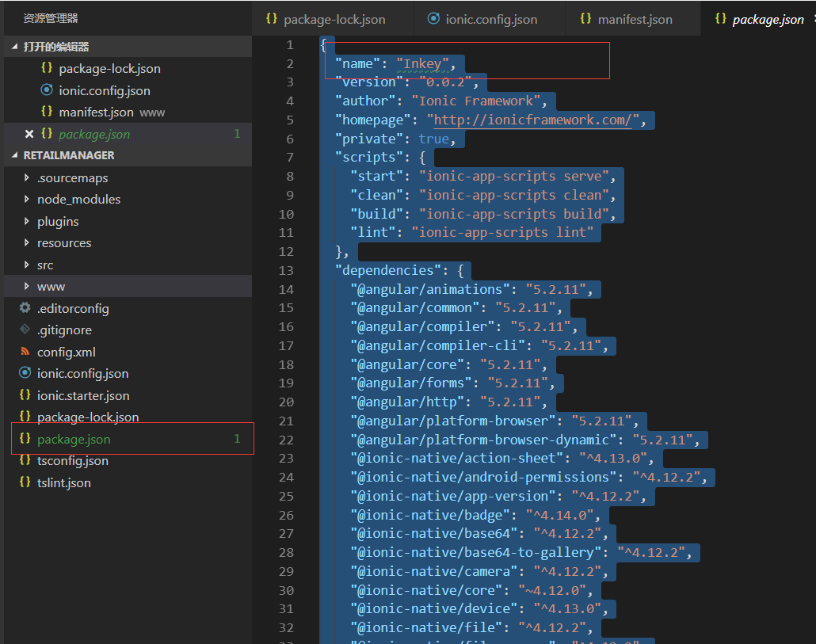
Task: Click the braces icon beside ionic.starter.json
Action: [25, 394]
